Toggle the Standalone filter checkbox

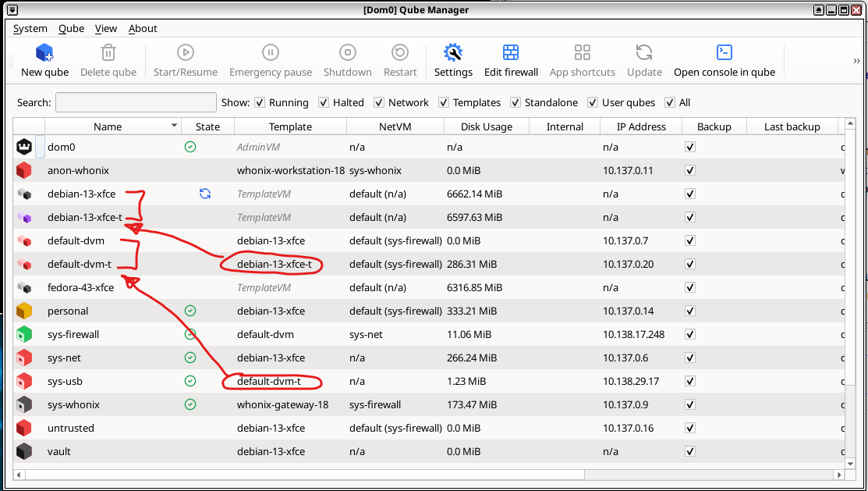click(515, 102)
